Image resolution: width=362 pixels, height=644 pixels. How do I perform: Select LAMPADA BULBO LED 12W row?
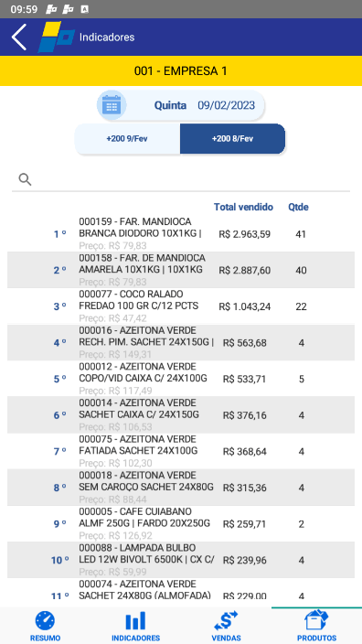pyautogui.click(x=181, y=560)
